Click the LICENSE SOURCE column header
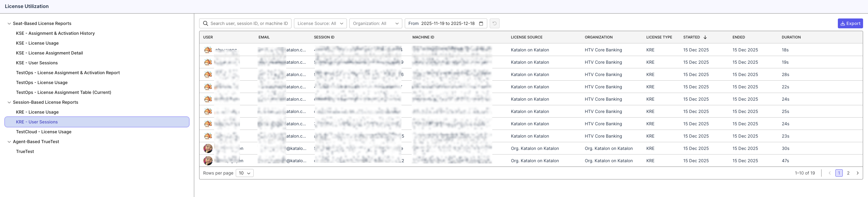 click(526, 37)
